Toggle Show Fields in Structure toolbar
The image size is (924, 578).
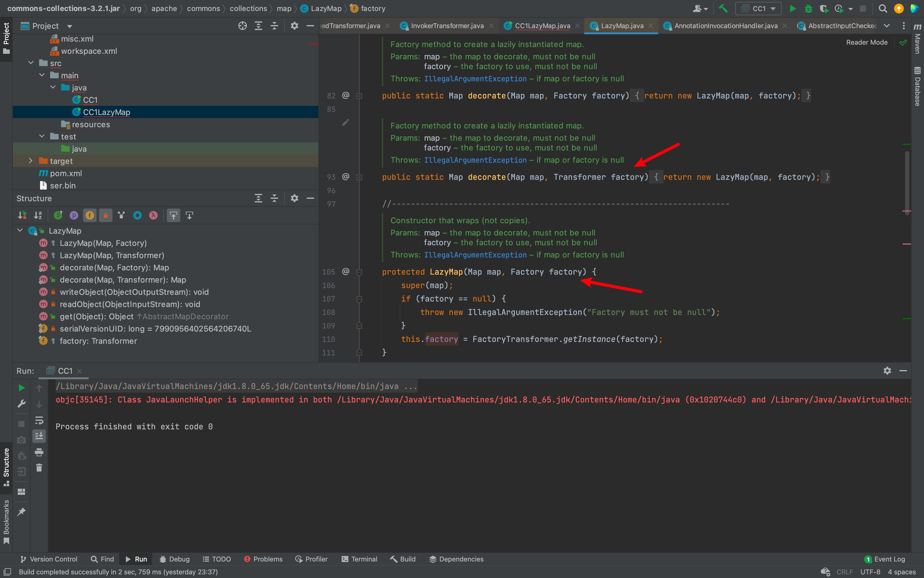click(x=90, y=215)
